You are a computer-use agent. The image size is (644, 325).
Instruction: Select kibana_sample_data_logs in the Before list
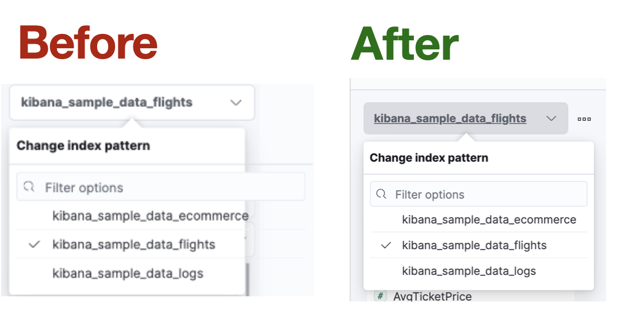128,273
